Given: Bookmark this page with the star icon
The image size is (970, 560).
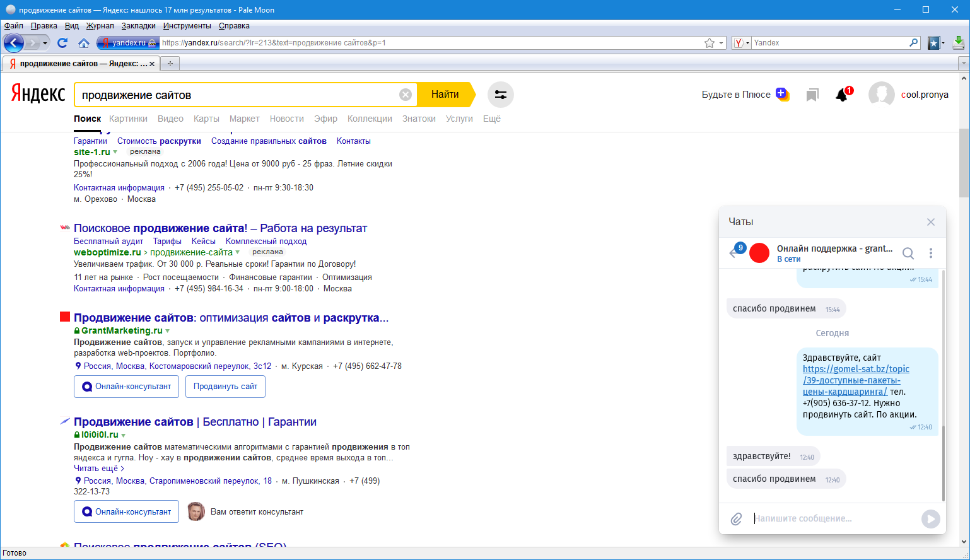Looking at the screenshot, I should 710,43.
